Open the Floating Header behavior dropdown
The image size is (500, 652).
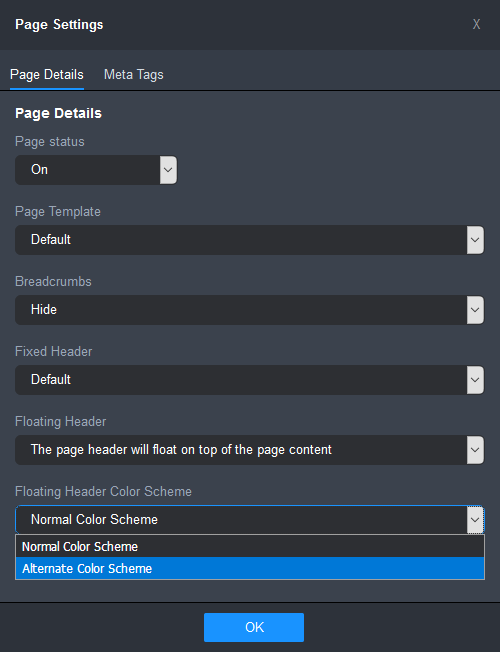(x=250, y=449)
